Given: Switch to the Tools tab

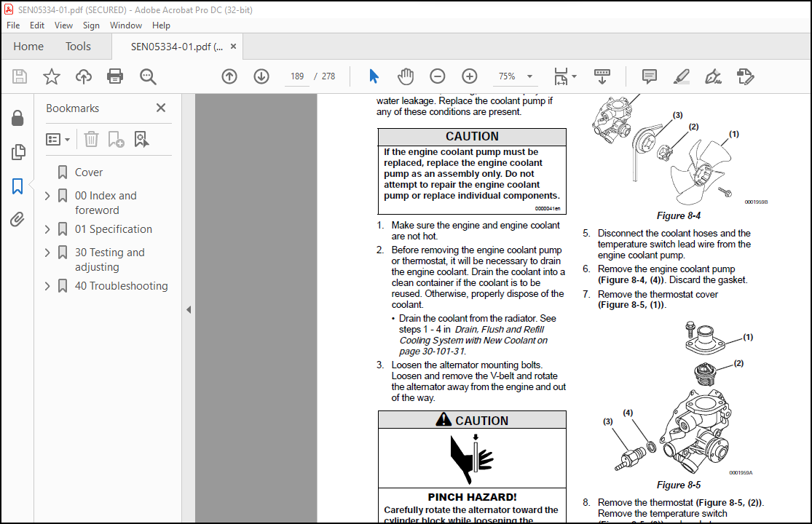Looking at the screenshot, I should (x=78, y=47).
